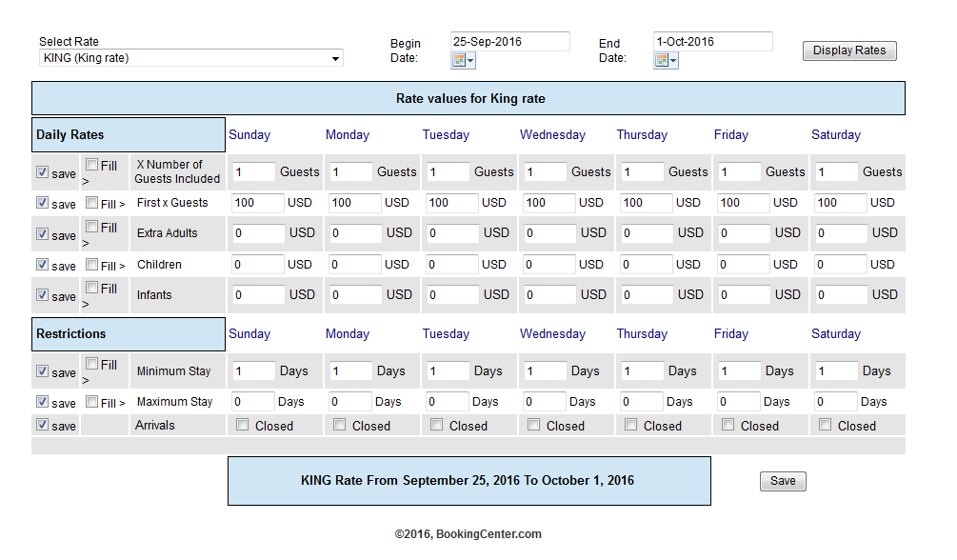Enable Fill checkbox for Infants
Viewport: 957px width, 560px height.
92,287
